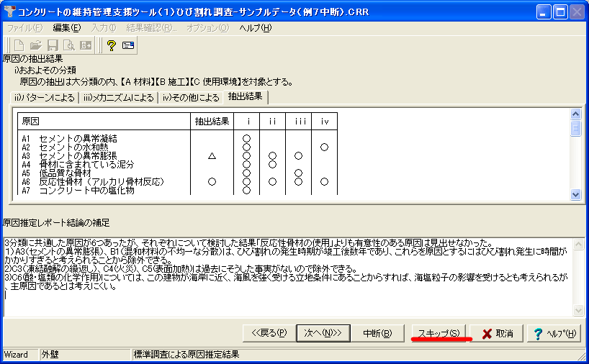
Task: Click the ヘルプ(H) button at bottom right
Action: (555, 333)
